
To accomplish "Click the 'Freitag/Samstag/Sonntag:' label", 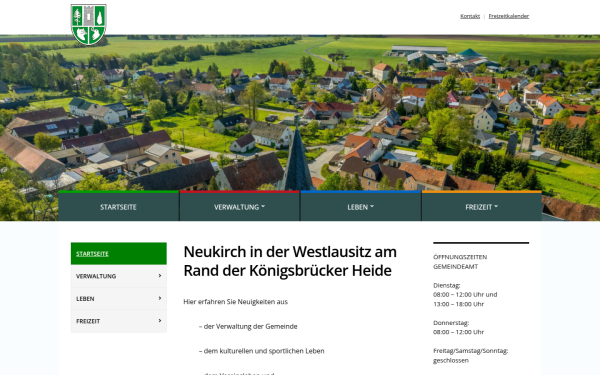I will click(470, 351).
